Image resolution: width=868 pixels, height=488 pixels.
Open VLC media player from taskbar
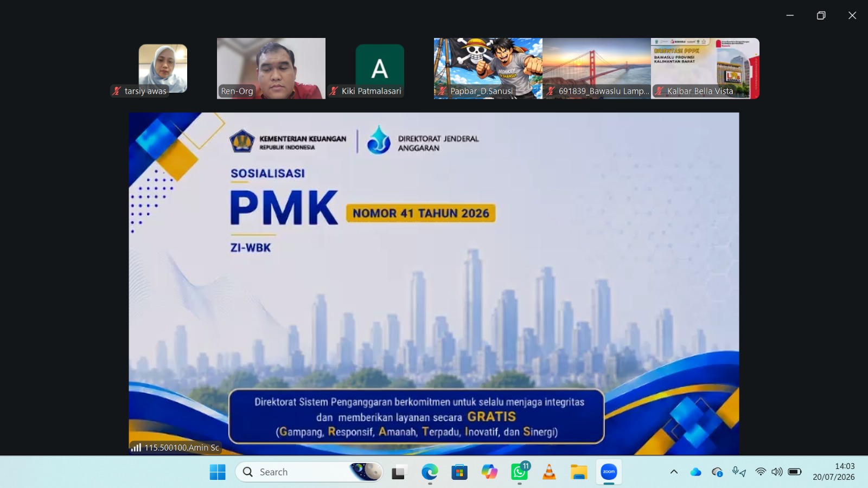tap(549, 472)
